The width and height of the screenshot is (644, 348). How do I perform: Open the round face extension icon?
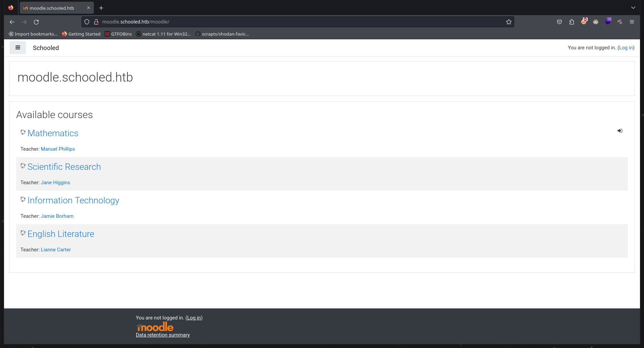point(596,22)
